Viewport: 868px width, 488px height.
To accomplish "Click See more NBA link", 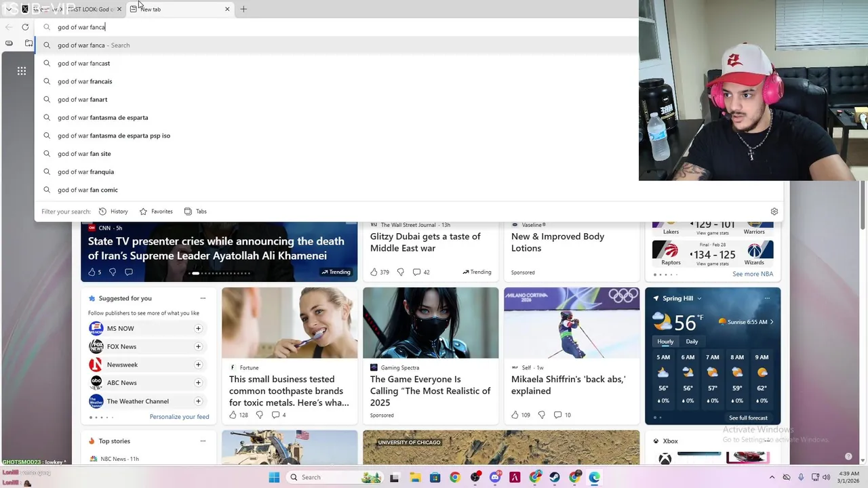I will click(x=752, y=274).
